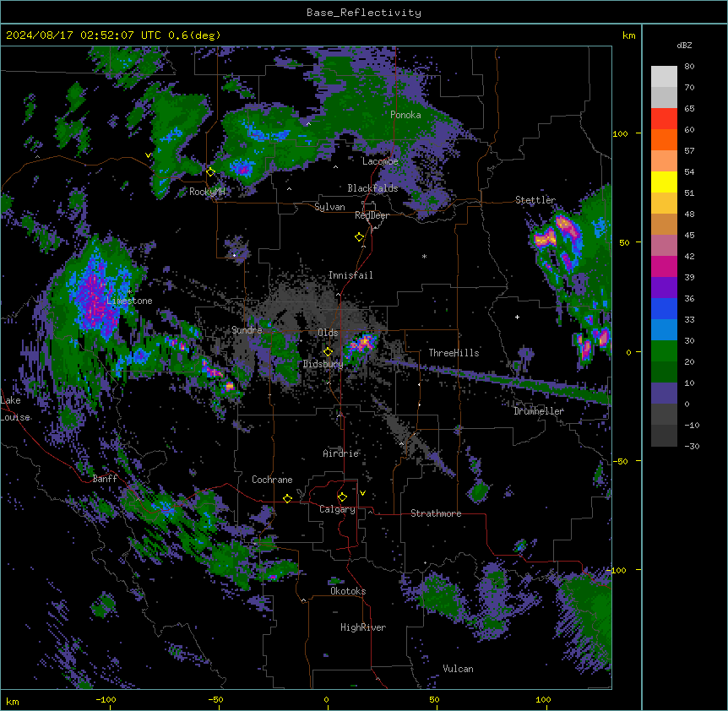Click the -50 tick label on bottom axis
This screenshot has height=711, width=728.
[215, 699]
